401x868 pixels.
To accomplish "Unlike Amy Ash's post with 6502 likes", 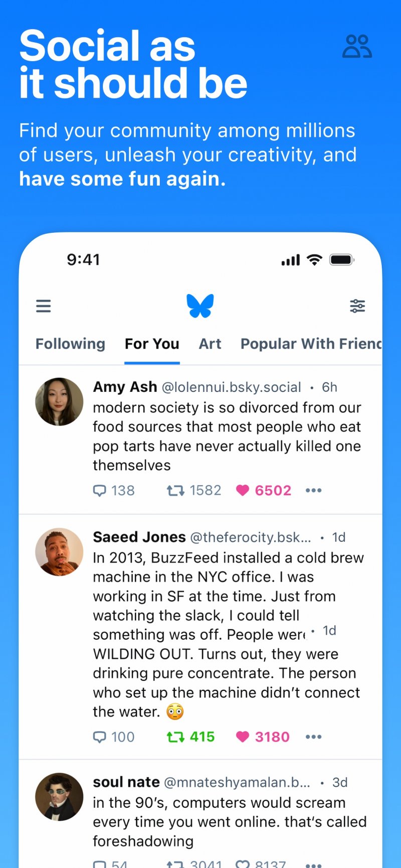I will click(243, 490).
